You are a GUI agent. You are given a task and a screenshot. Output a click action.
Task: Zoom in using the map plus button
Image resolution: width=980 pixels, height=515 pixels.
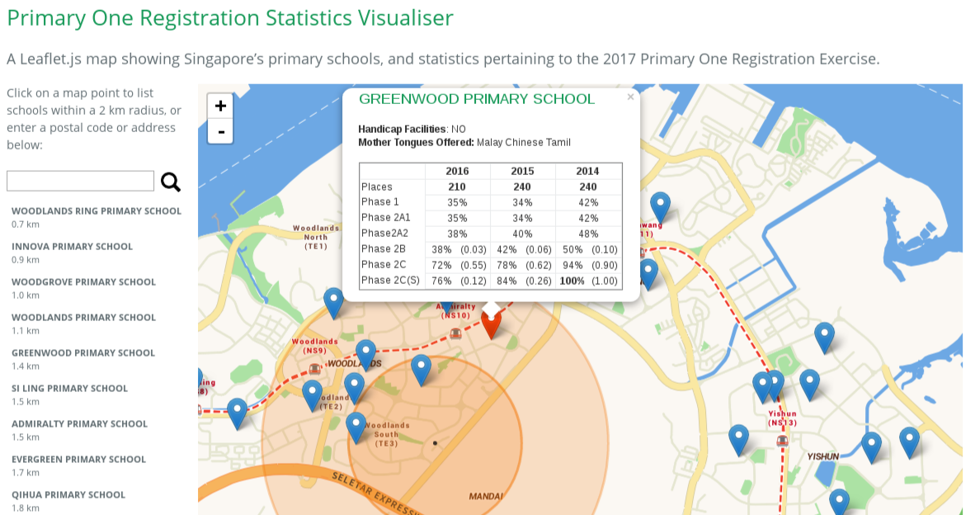219,106
